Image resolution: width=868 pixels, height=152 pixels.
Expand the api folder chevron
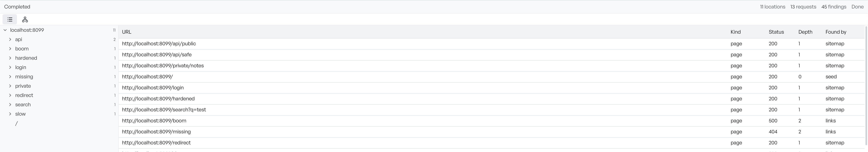[x=10, y=39]
